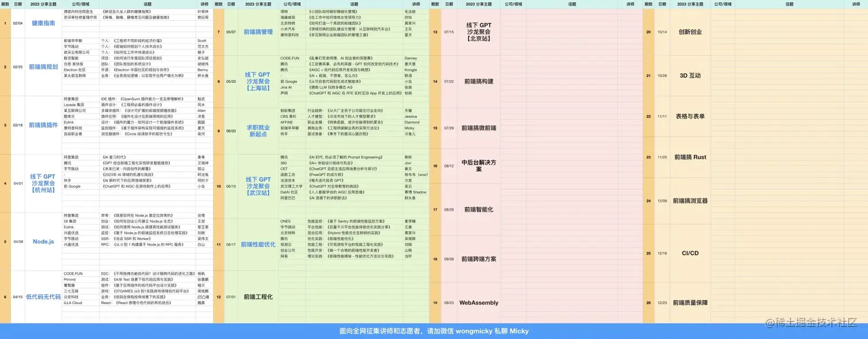The height and width of the screenshot is (339, 868).
Task: Select the '前端搞管理' topic cell
Action: pos(258,32)
